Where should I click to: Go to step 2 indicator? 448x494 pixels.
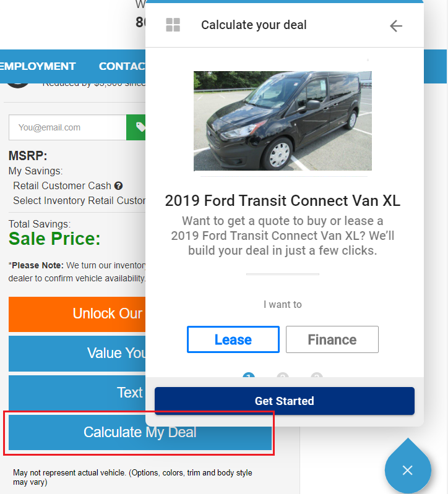(283, 375)
